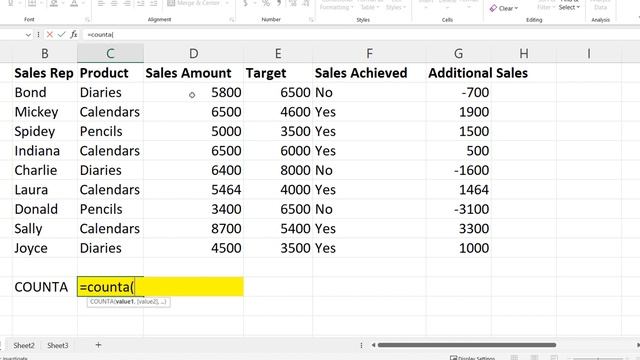Select Additional Sales value 3300
Image resolution: width=640 pixels, height=360 pixels.
(458, 229)
